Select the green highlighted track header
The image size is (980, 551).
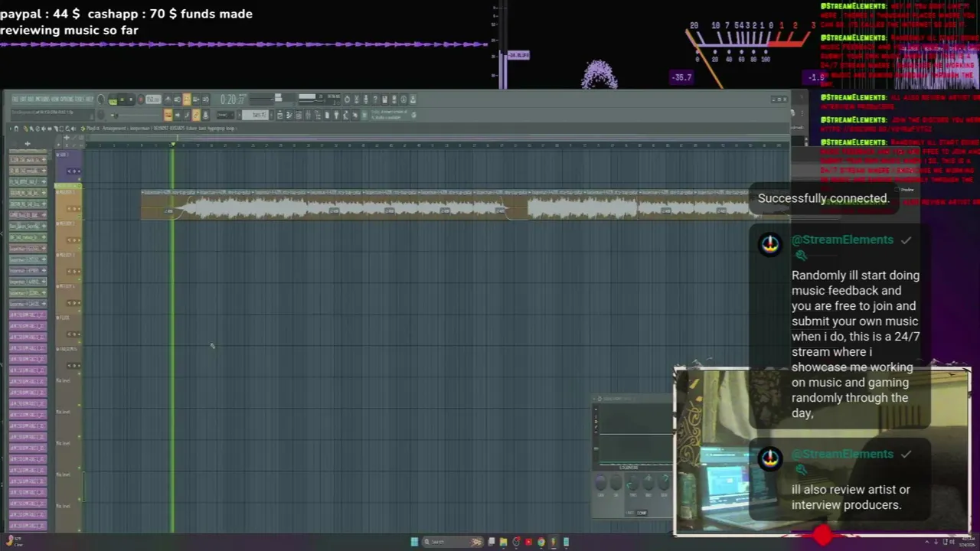click(x=68, y=186)
